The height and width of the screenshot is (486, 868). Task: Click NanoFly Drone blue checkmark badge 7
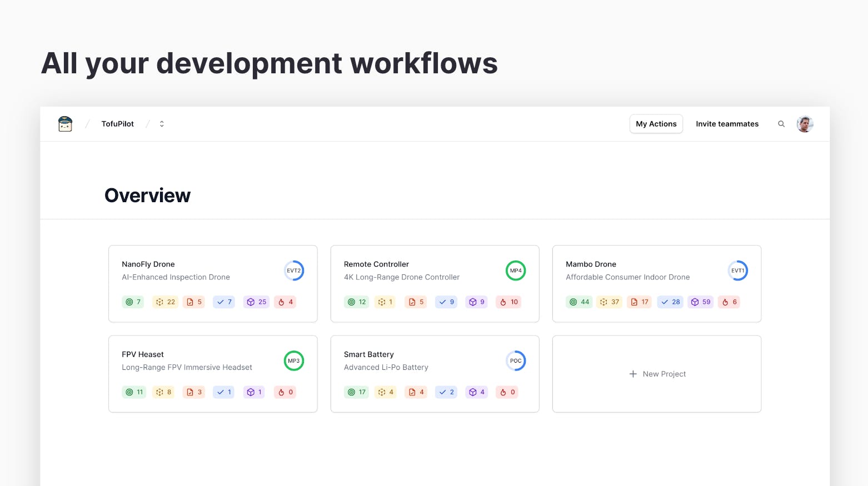coord(225,302)
